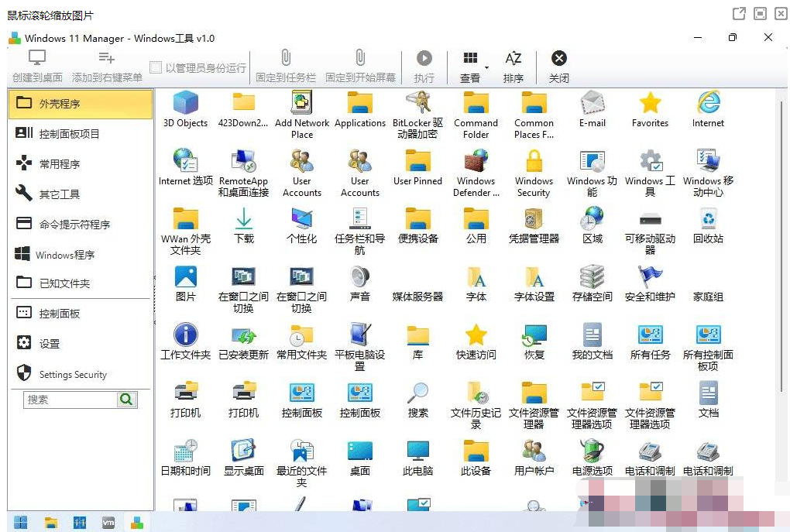The image size is (790, 532).
Task: Switch to Windows程序 category
Action: click(x=81, y=255)
